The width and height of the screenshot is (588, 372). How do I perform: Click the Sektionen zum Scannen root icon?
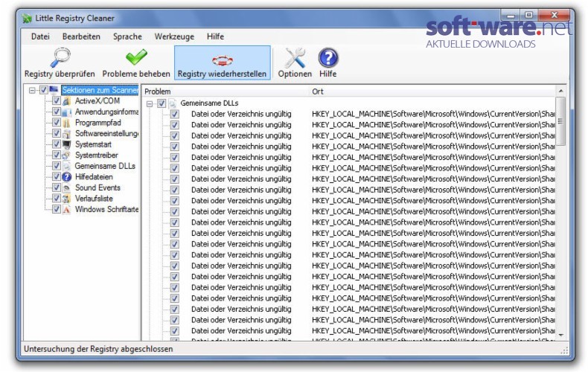(54, 90)
